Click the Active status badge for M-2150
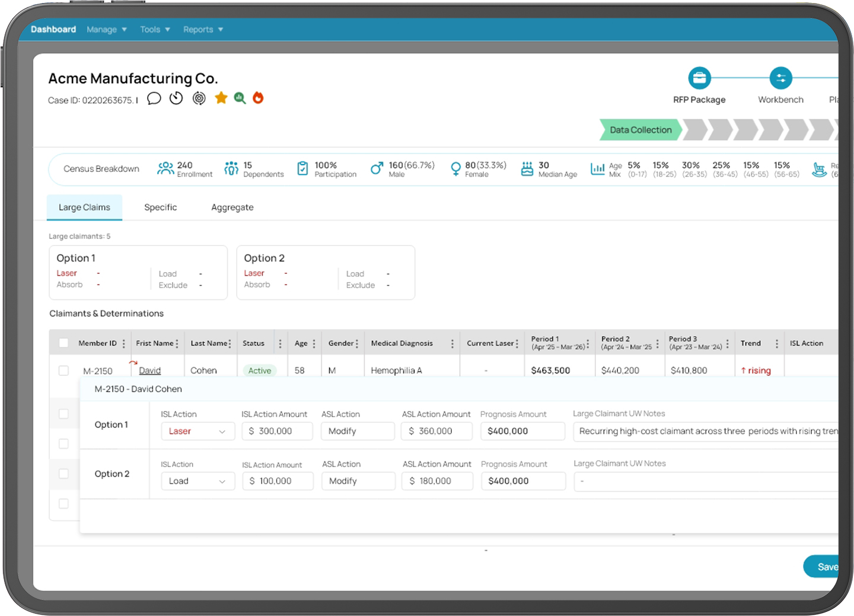854x616 pixels. (260, 371)
